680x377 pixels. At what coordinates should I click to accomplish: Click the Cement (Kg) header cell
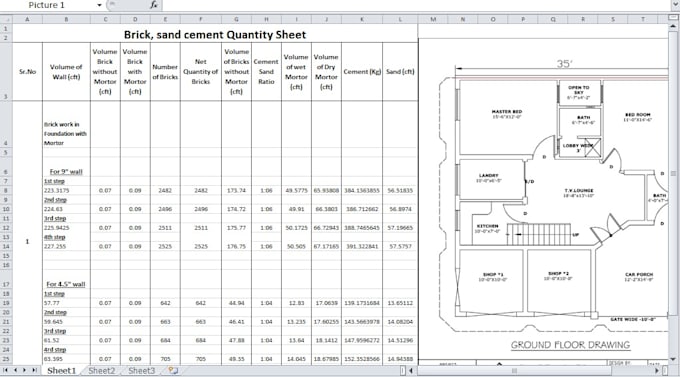(362, 72)
